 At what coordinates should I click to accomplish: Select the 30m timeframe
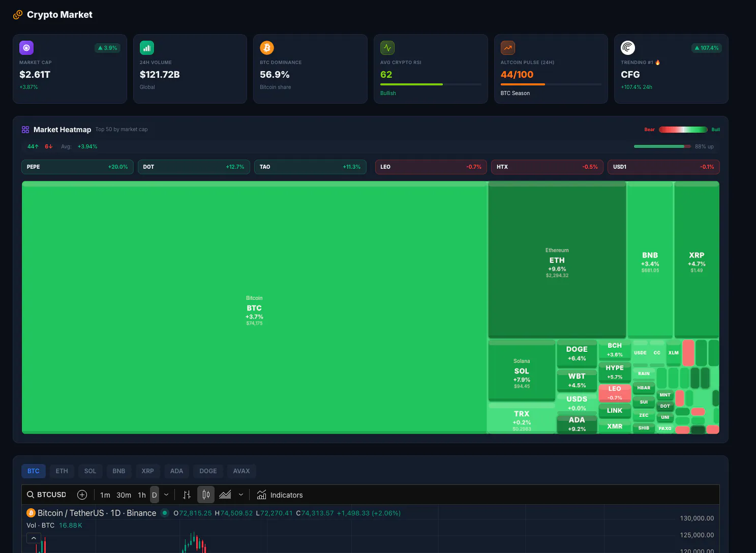[x=124, y=495]
